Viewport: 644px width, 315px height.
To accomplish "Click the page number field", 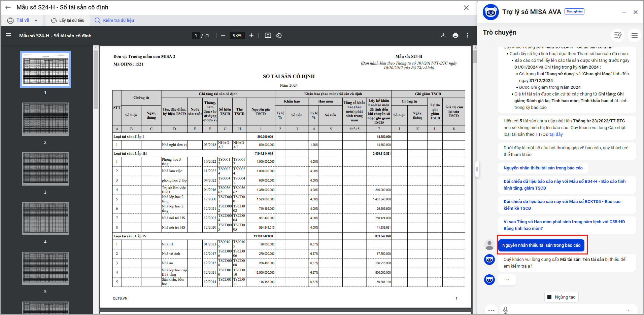I will click(196, 35).
